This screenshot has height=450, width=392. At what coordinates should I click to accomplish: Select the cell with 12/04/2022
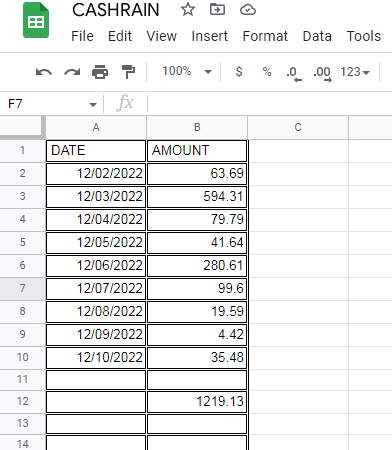point(96,220)
